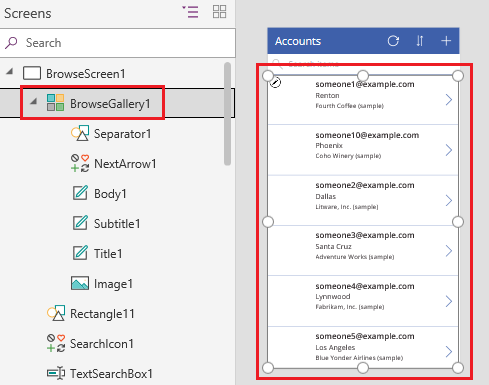Click the gallery edit pencil icon
The height and width of the screenshot is (385, 489).
pyautogui.click(x=275, y=82)
